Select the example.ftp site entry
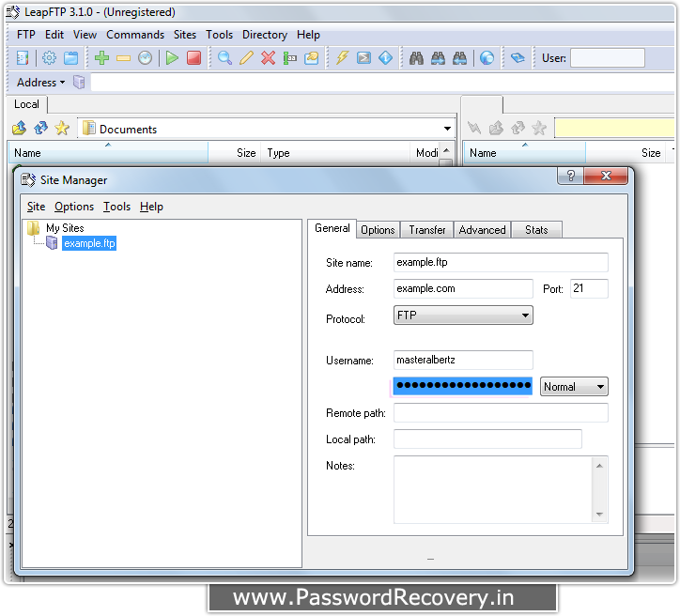This screenshot has width=680, height=616. coord(89,243)
